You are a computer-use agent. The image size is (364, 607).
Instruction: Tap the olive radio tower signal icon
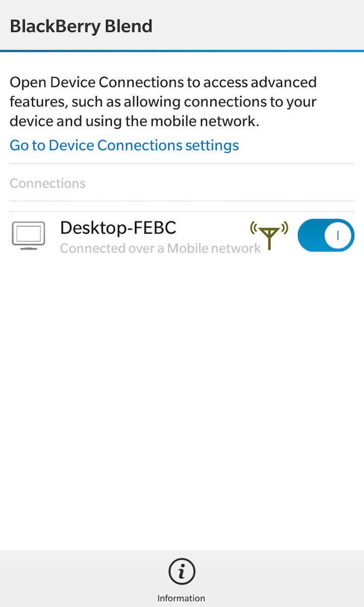pyautogui.click(x=269, y=235)
